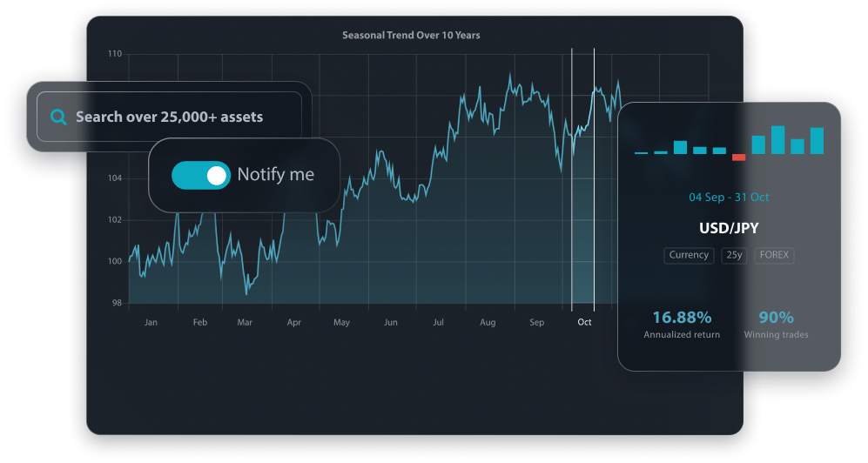868x463 pixels.
Task: Click the 90% winning trades figure
Action: pos(776,318)
